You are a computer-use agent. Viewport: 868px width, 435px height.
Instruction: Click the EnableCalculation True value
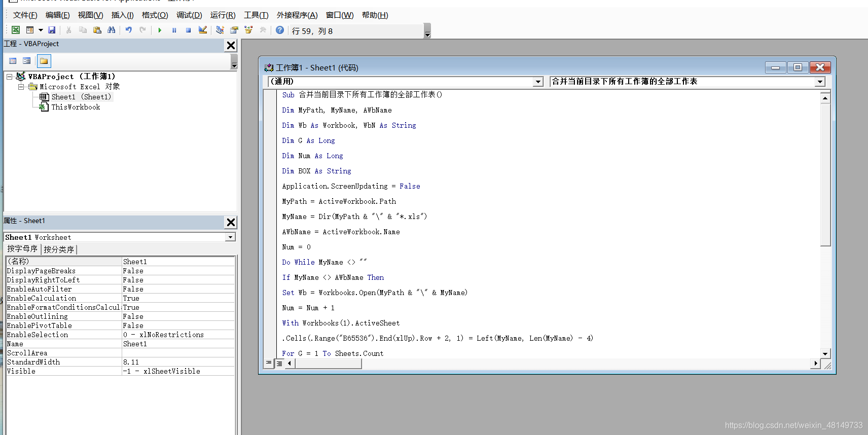[x=178, y=298]
